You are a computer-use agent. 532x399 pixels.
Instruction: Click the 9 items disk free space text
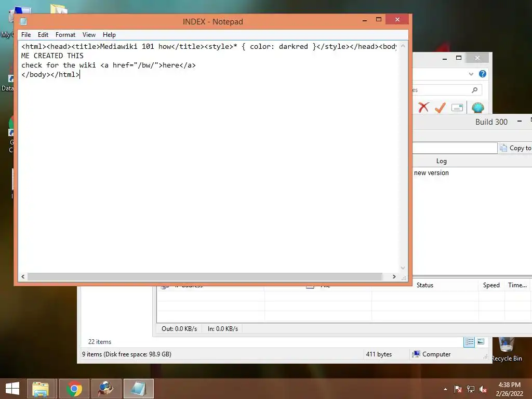click(127, 354)
